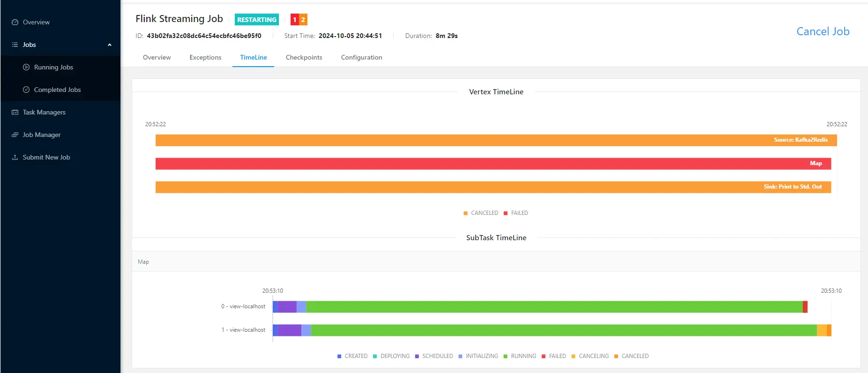Click subtask 1 purple SCHEDULED segment
The width and height of the screenshot is (868, 373).
point(290,330)
